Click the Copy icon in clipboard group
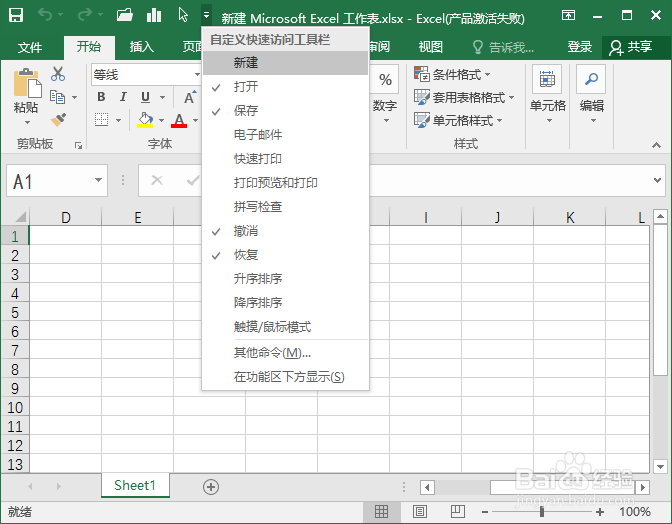Screen dimensions: 672x524 click(x=57, y=97)
